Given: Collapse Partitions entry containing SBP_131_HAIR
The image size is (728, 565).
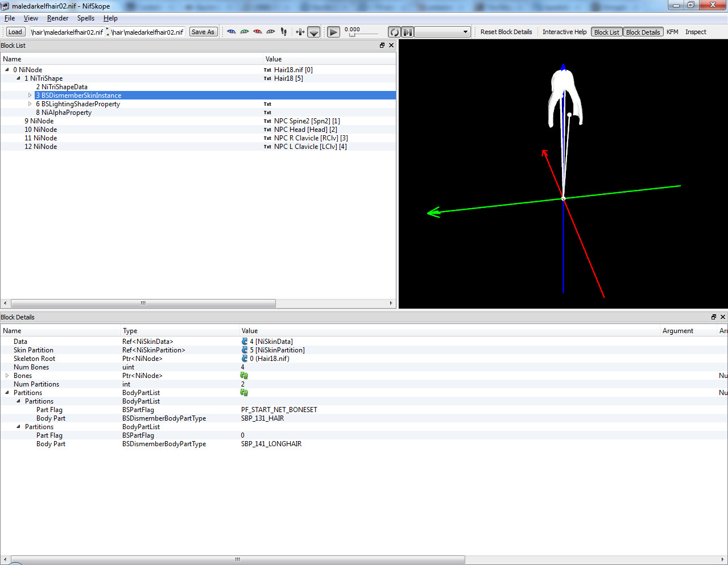Looking at the screenshot, I should coord(18,401).
